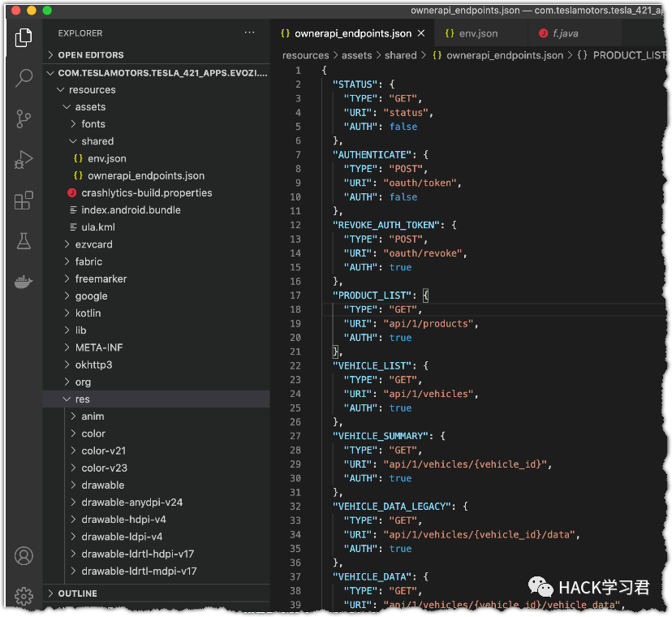Click the PRODUCT_LIST breadcrumb segment
Viewport: 672px width, 617px height.
(x=630, y=55)
